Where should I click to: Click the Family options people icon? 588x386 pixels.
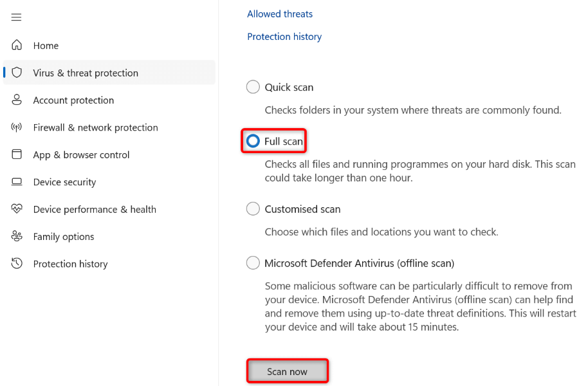tap(17, 237)
